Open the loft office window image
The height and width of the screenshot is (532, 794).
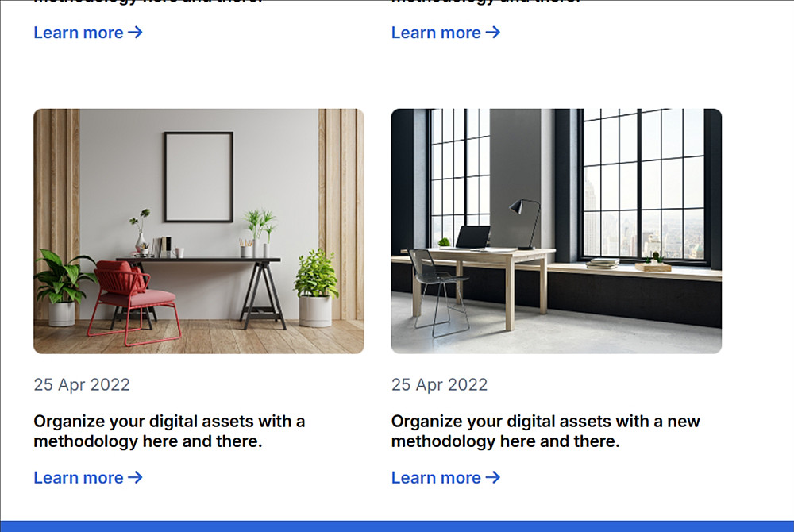click(x=556, y=231)
